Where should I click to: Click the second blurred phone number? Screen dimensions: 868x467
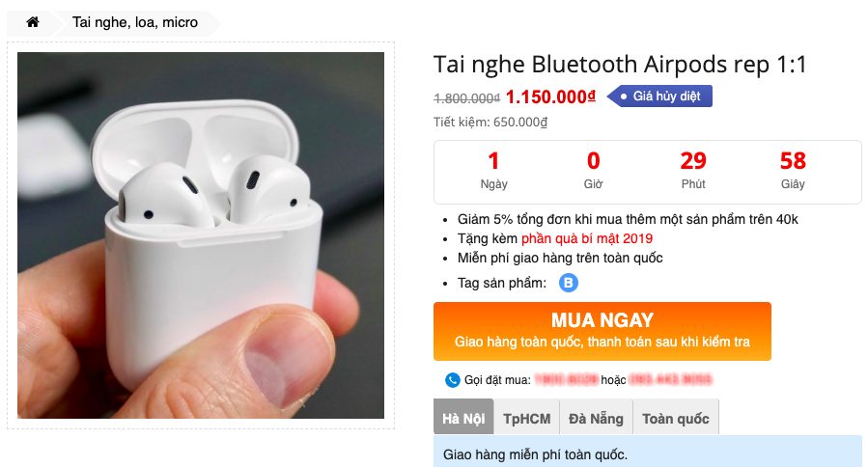[x=670, y=379]
